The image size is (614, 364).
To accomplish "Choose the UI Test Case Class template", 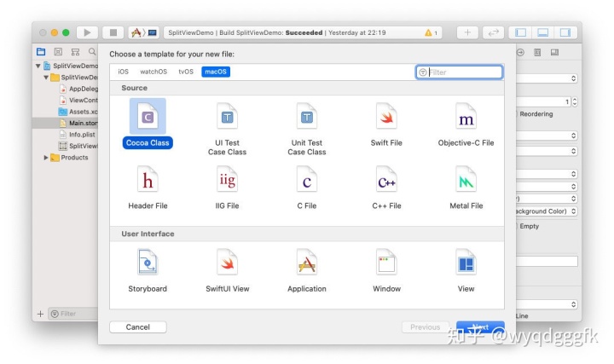I will [227, 130].
